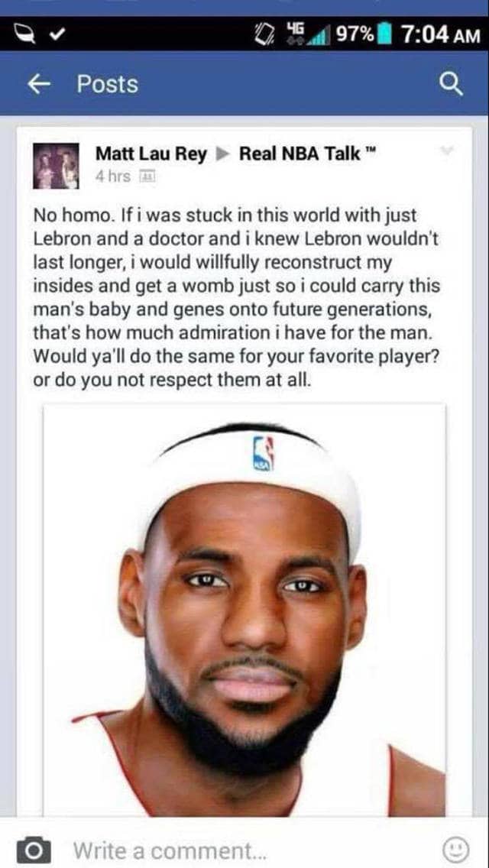Tap the checkmark notification in status bar
The image size is (489, 868).
coord(56,35)
